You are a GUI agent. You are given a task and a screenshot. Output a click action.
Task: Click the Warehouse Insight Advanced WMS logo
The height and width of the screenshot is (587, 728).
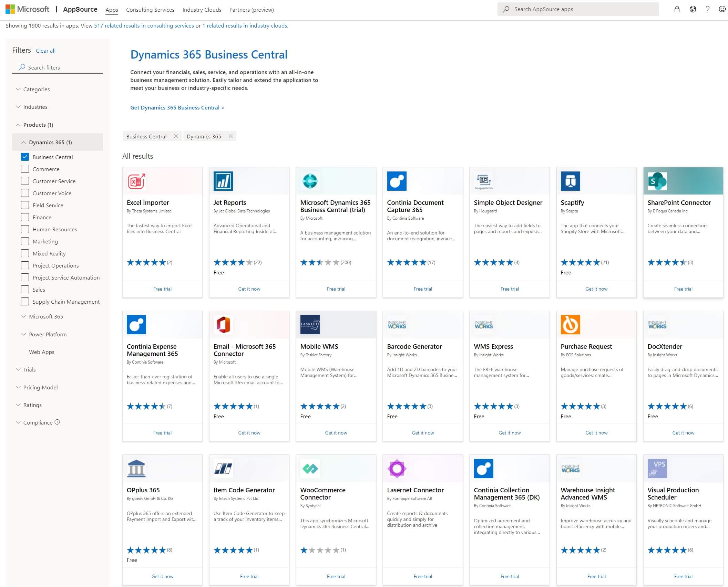pos(571,468)
